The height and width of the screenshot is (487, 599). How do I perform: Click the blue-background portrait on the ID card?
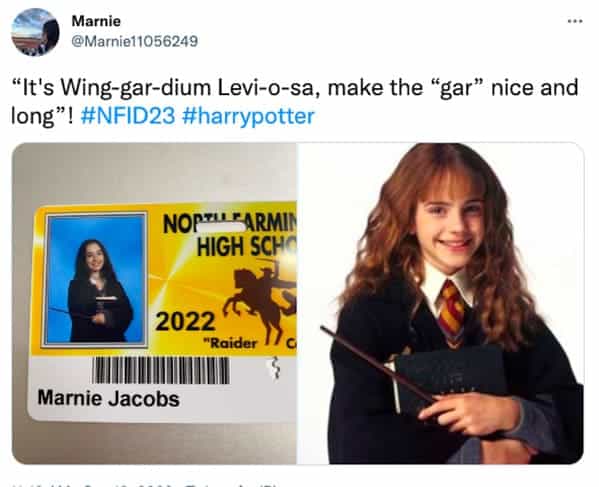click(x=96, y=280)
